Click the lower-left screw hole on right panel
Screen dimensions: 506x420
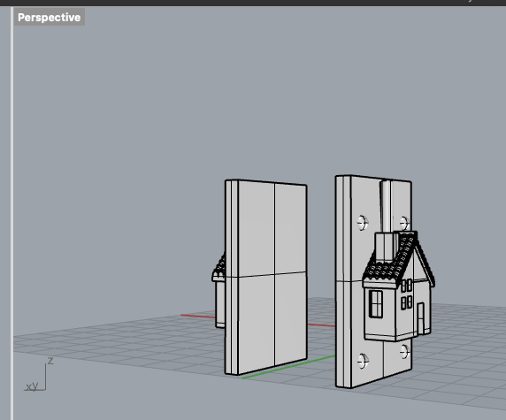click(x=363, y=362)
